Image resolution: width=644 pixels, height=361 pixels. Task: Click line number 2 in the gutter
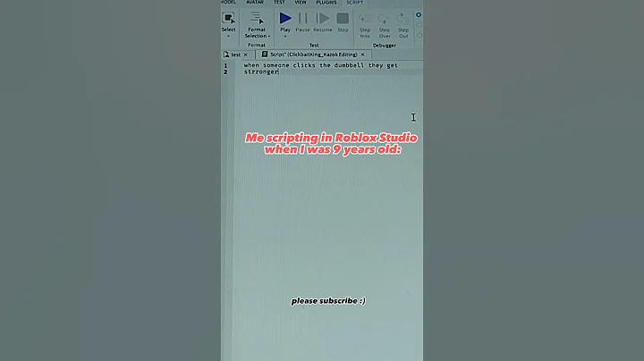coord(225,71)
